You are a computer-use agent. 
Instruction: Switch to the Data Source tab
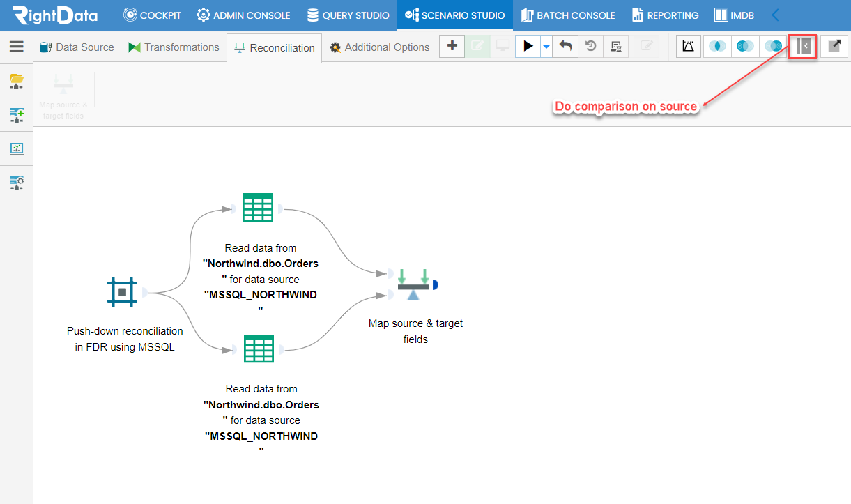(x=77, y=47)
